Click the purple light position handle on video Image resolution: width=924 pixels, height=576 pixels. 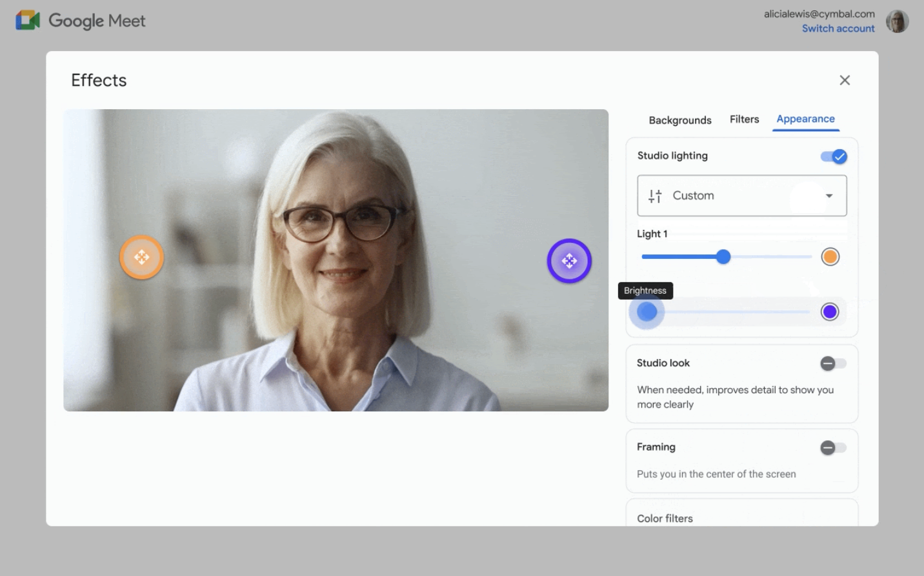569,261
